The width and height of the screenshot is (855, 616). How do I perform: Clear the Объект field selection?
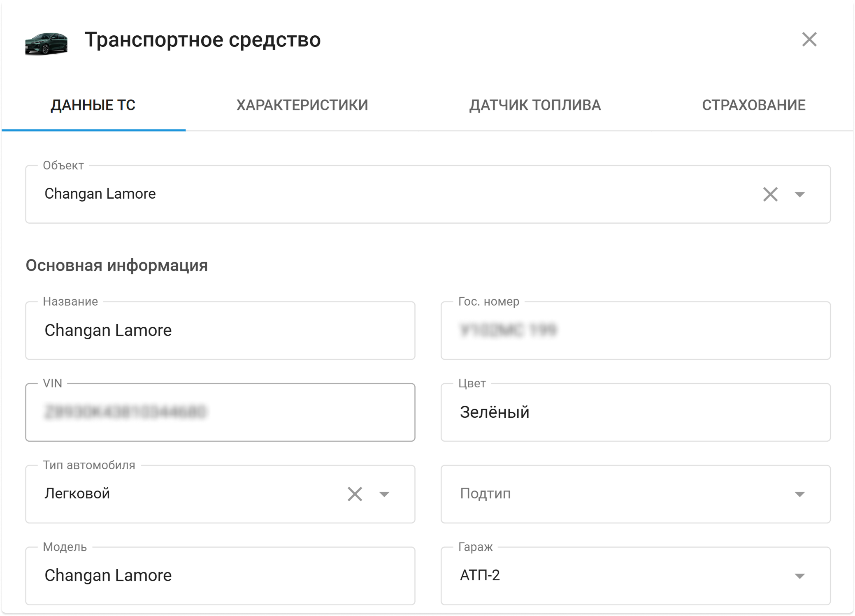(x=770, y=194)
